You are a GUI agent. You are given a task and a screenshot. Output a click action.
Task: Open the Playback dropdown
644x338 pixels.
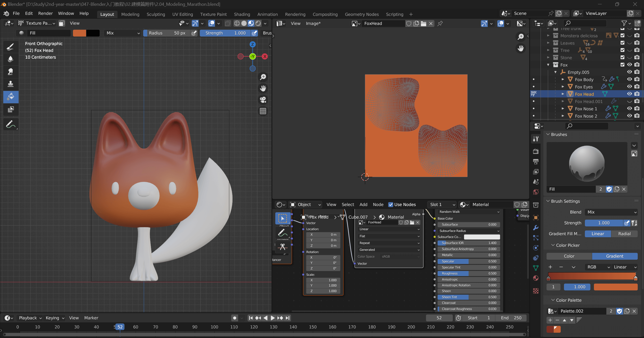(x=30, y=318)
